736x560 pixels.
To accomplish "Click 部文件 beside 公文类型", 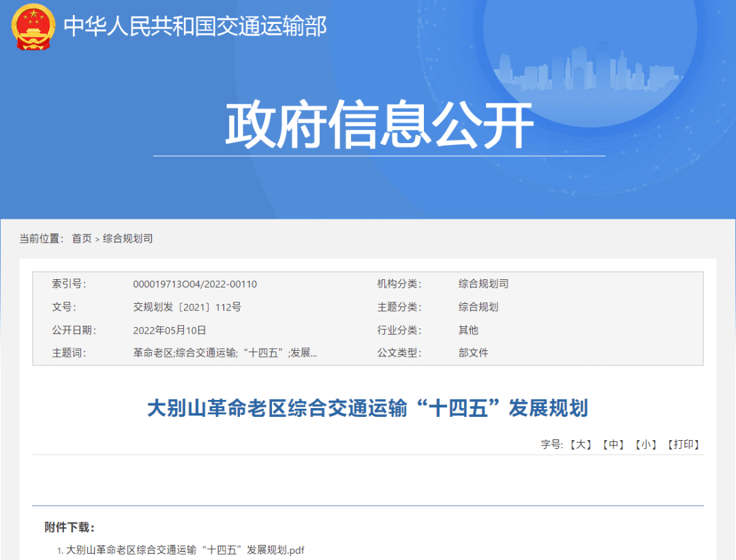I will [473, 353].
